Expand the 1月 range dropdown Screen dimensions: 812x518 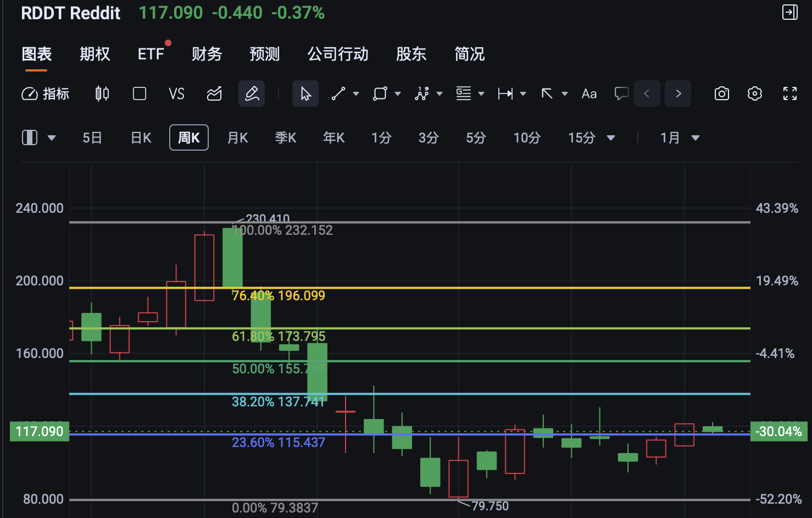coord(696,137)
